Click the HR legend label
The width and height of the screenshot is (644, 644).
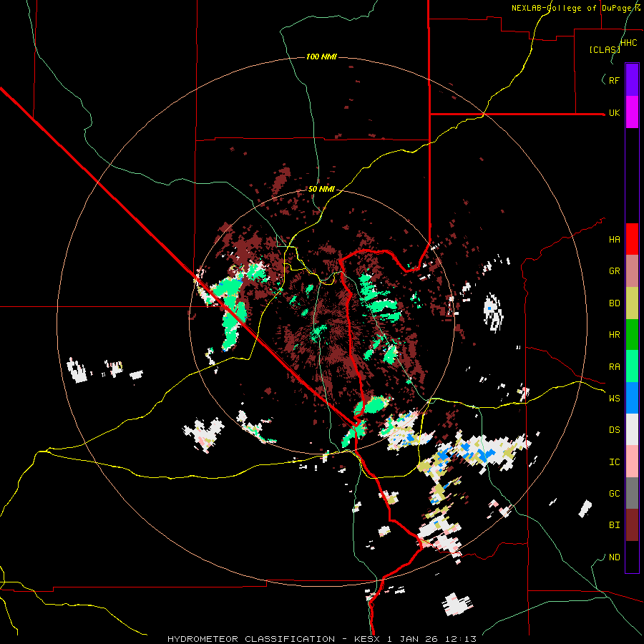tap(614, 335)
